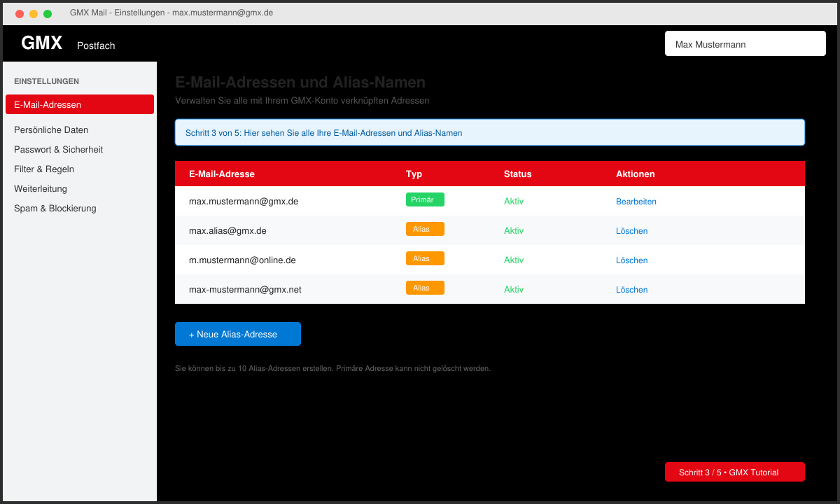
Task: Select the address max.mustermann@gmx.de
Action: click(x=244, y=201)
